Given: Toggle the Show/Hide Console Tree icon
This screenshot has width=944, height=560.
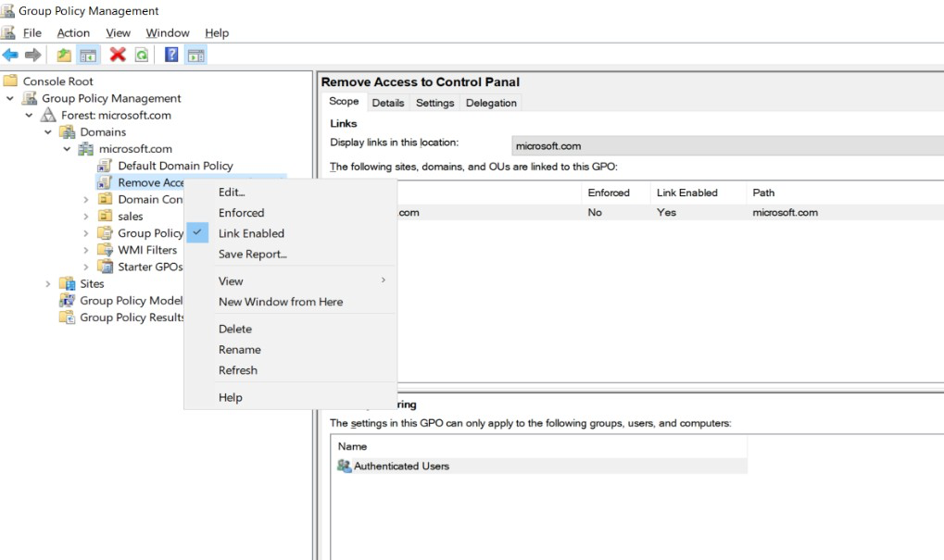Looking at the screenshot, I should click(88, 56).
